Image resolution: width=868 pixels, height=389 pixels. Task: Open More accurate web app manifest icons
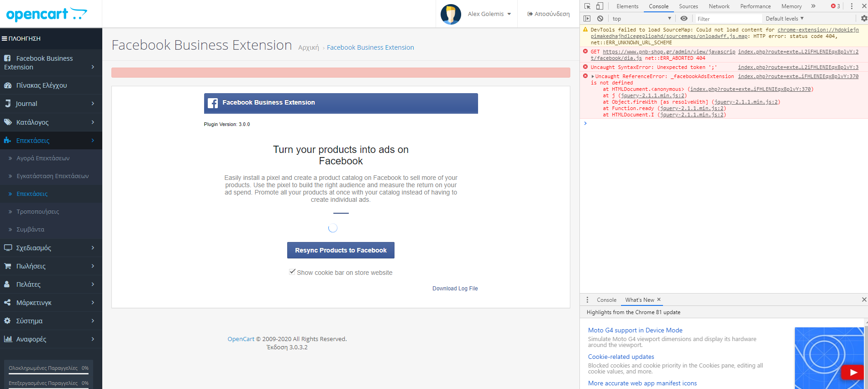coord(642,383)
